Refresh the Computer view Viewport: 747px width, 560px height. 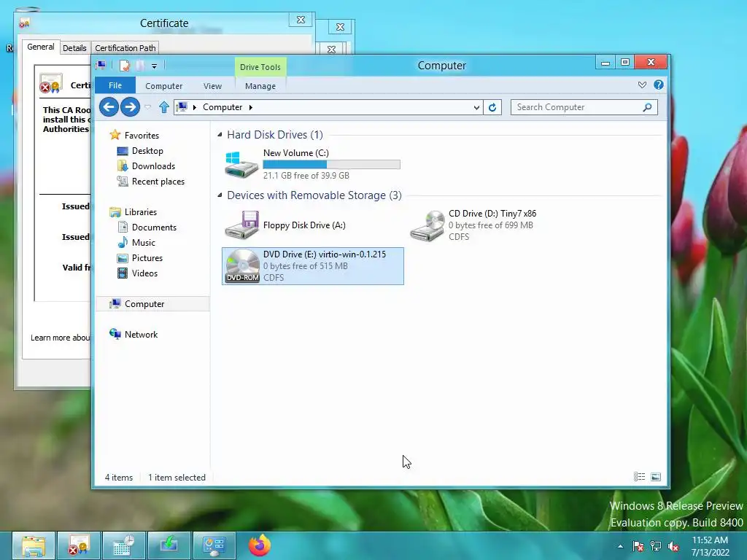click(x=492, y=107)
